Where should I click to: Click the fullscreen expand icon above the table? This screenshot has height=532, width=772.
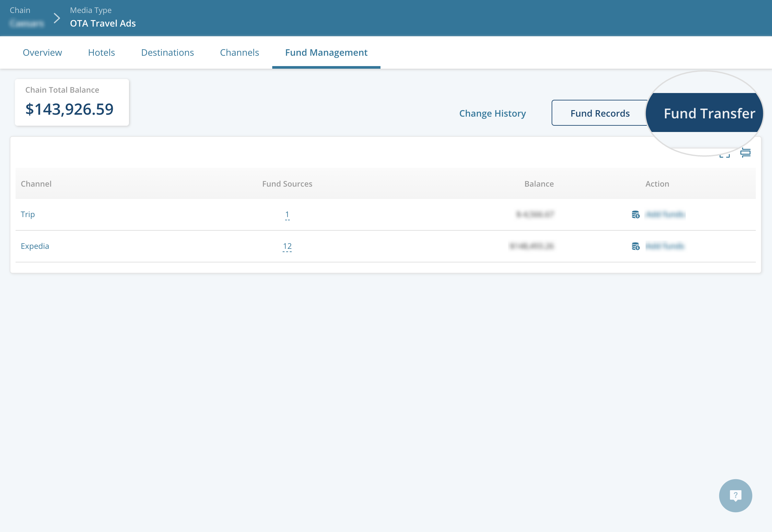pos(724,155)
